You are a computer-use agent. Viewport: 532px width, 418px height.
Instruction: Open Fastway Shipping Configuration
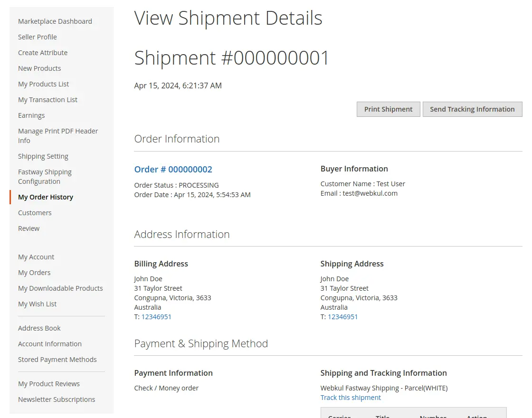(45, 176)
